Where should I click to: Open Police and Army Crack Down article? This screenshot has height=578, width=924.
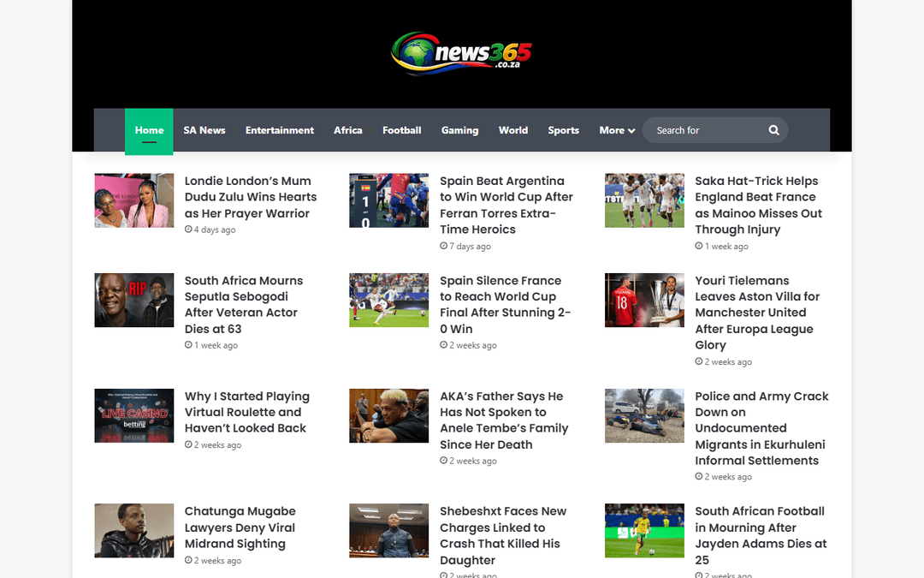click(x=761, y=428)
